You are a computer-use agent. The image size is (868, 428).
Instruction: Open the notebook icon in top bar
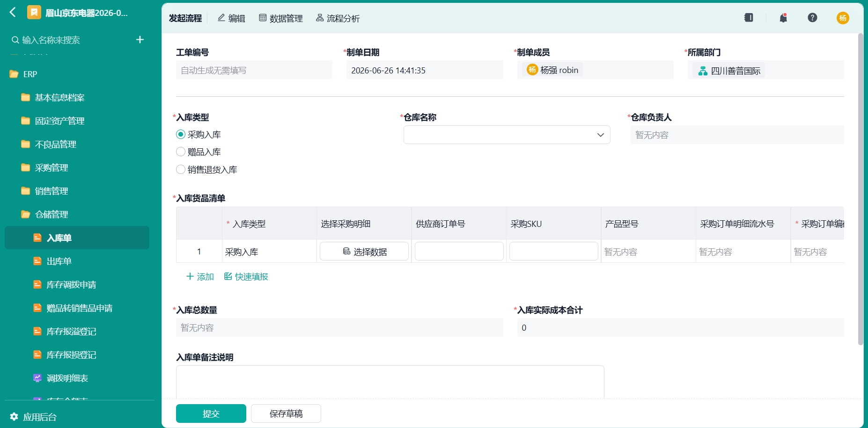749,18
